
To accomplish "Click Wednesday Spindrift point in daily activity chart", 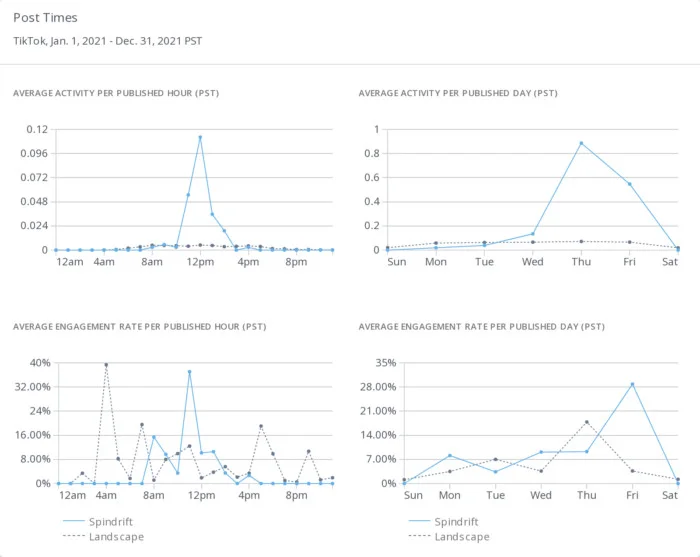I will pos(533,234).
